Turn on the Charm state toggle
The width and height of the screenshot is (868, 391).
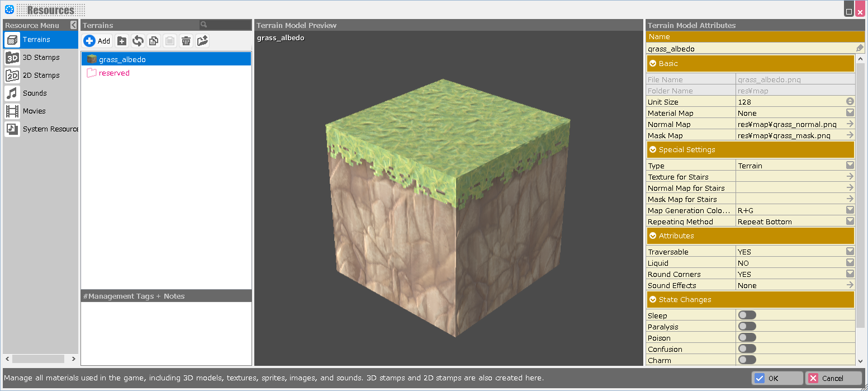[747, 360]
